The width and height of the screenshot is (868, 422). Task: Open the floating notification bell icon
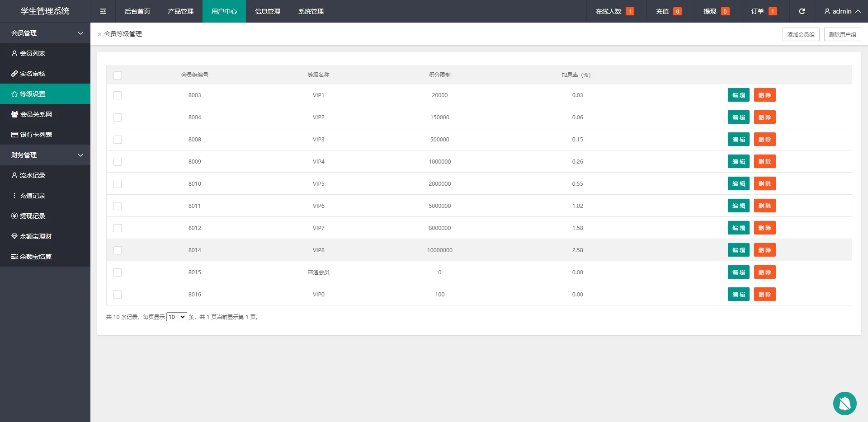[844, 403]
